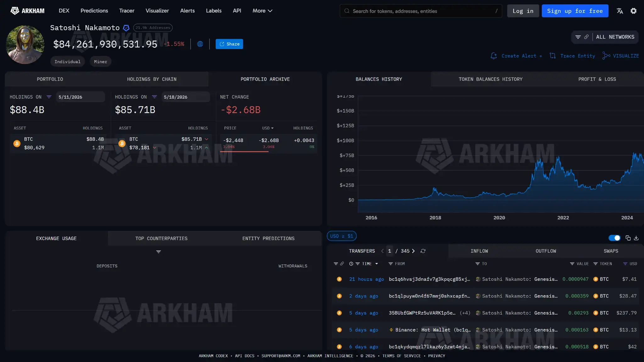Switch to TOKEN BALANCES HISTORY tab
The image size is (644, 362).
[491, 79]
